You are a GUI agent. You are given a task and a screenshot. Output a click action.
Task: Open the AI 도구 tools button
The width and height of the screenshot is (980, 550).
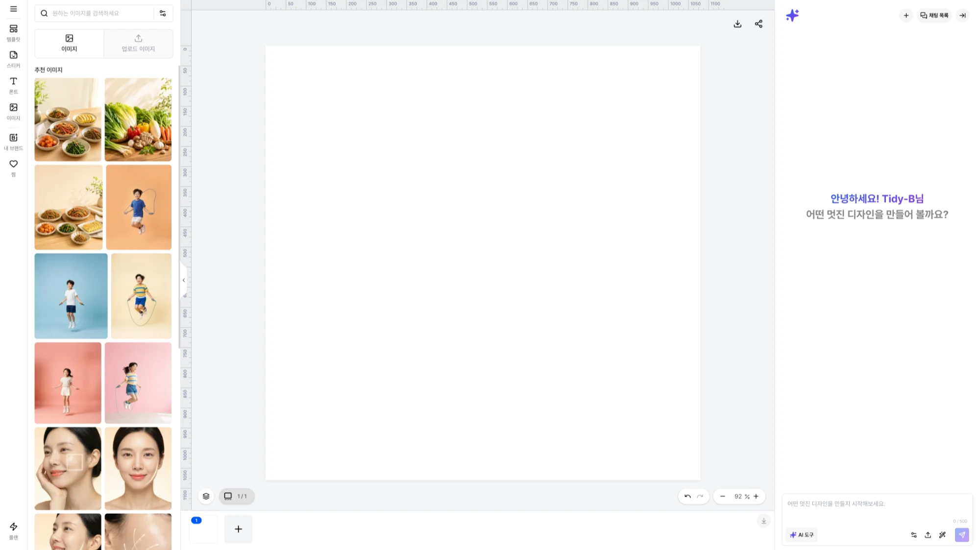click(802, 535)
